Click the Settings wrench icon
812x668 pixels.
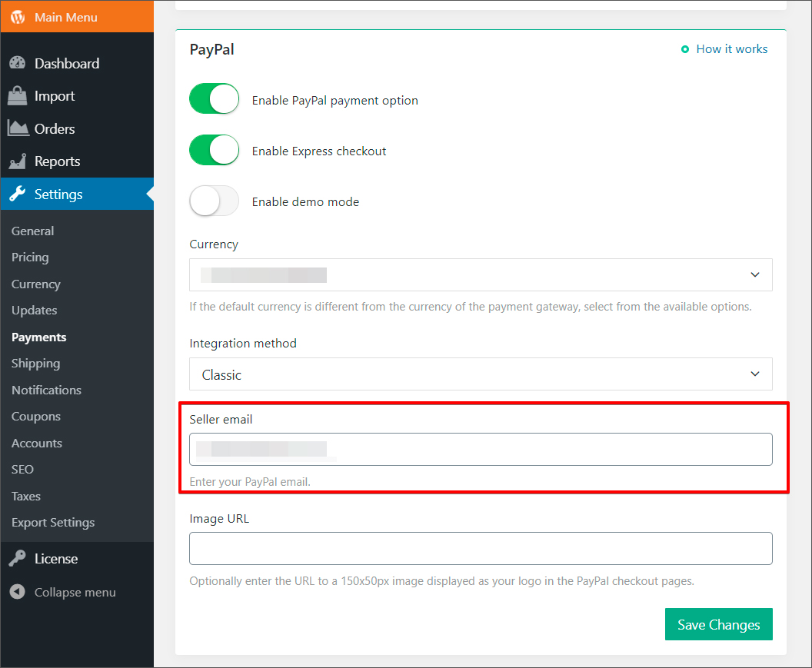point(18,194)
